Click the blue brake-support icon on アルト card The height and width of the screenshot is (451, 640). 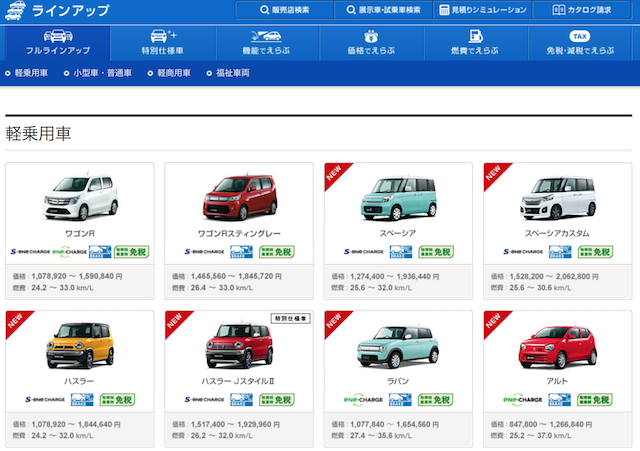coord(559,400)
